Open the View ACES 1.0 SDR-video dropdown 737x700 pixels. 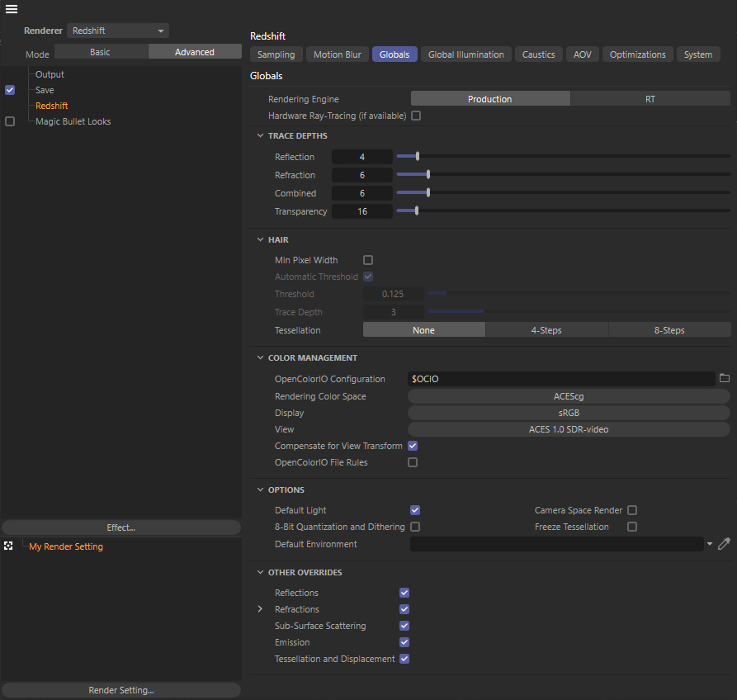click(569, 429)
